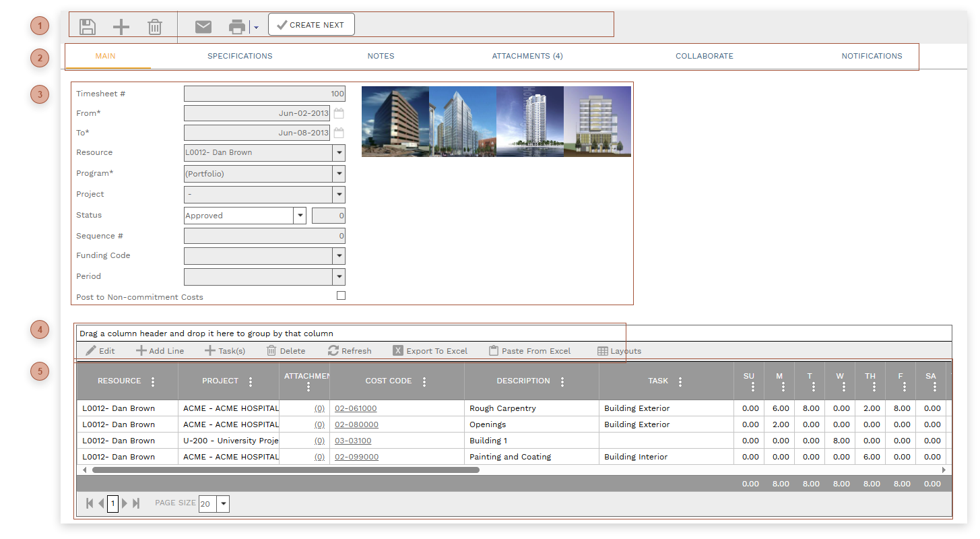The image size is (980, 539).
Task: Open the Status dropdown showing Approved
Action: tap(299, 215)
